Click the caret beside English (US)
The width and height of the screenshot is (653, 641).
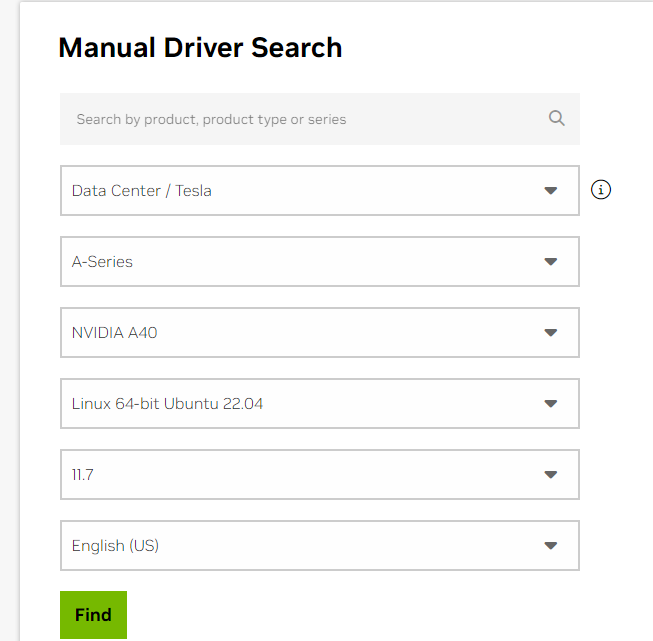551,546
